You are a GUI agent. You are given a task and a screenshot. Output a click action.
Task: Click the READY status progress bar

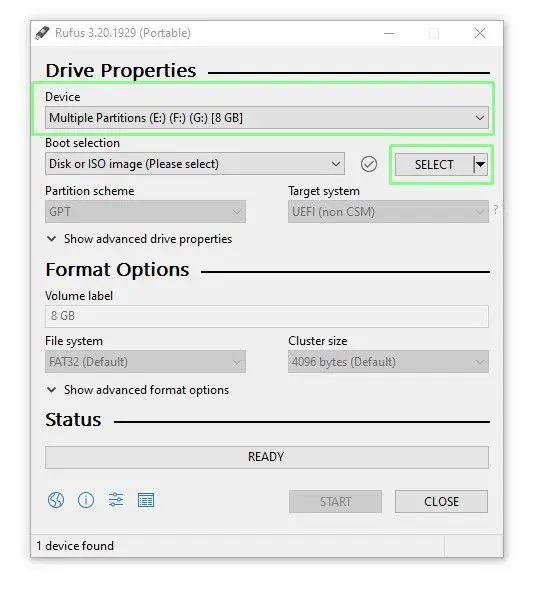pyautogui.click(x=267, y=457)
